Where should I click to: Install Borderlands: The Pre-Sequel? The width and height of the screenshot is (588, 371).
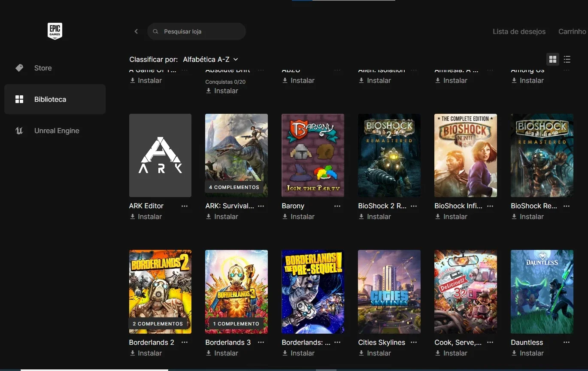pyautogui.click(x=298, y=353)
